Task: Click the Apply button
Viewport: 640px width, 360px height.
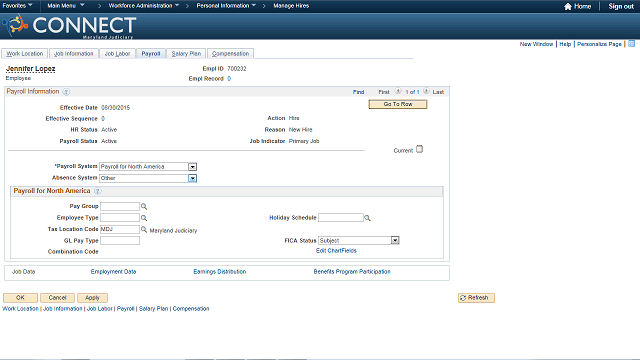Action: [92, 298]
